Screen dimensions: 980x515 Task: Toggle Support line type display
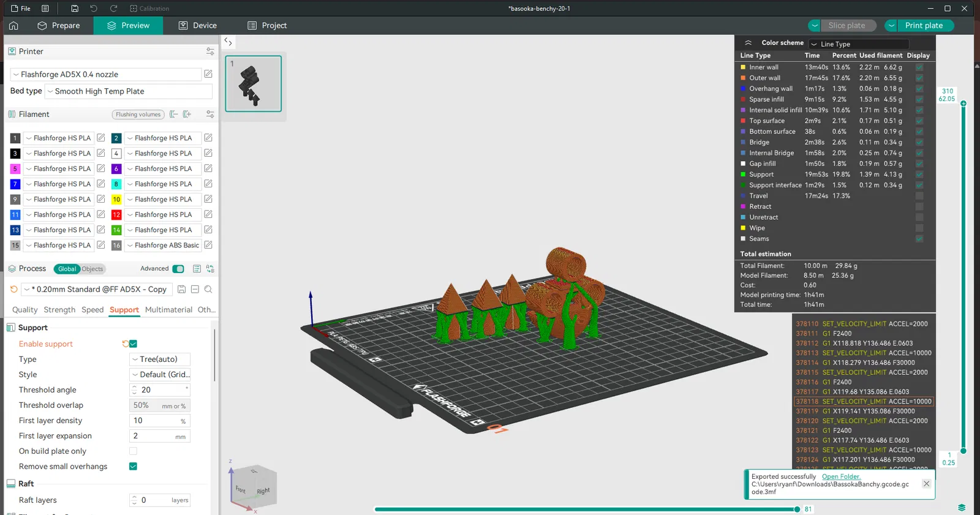(x=919, y=175)
